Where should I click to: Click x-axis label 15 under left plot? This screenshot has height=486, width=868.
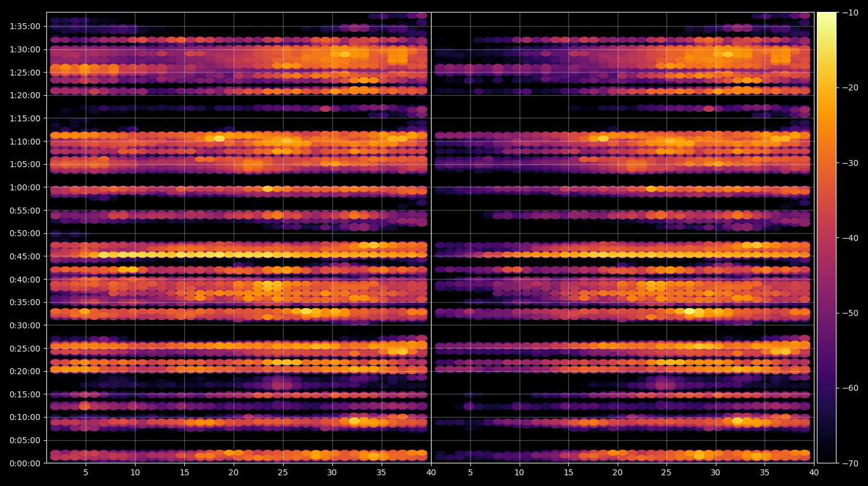click(x=184, y=473)
